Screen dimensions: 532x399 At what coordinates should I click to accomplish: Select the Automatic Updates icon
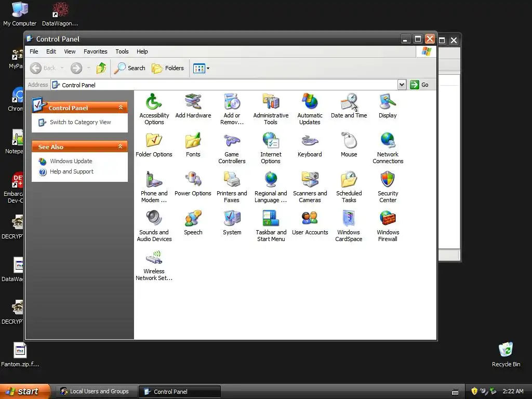(310, 109)
